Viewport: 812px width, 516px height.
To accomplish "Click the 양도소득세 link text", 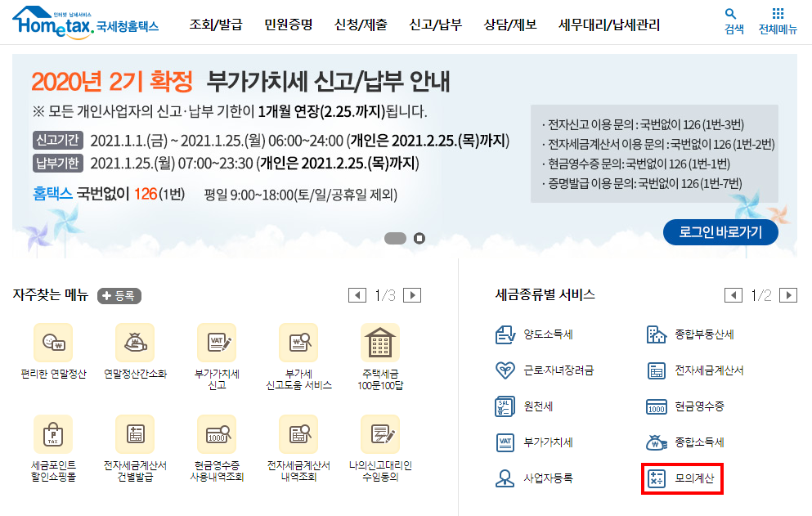I will (548, 334).
